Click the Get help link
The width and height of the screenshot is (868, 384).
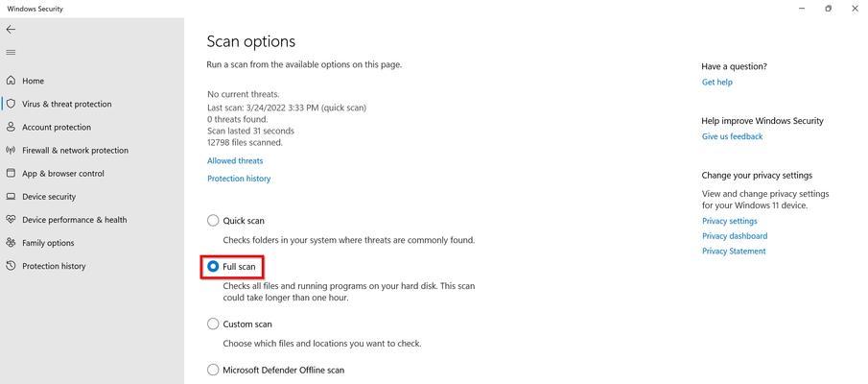716,82
